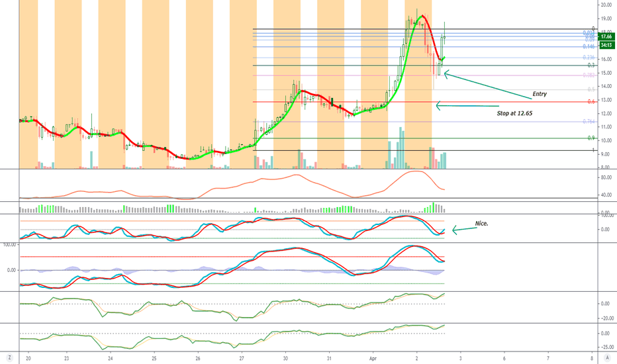Click date label 30 on time axis
This screenshot has height=364, width=617.
point(285,359)
